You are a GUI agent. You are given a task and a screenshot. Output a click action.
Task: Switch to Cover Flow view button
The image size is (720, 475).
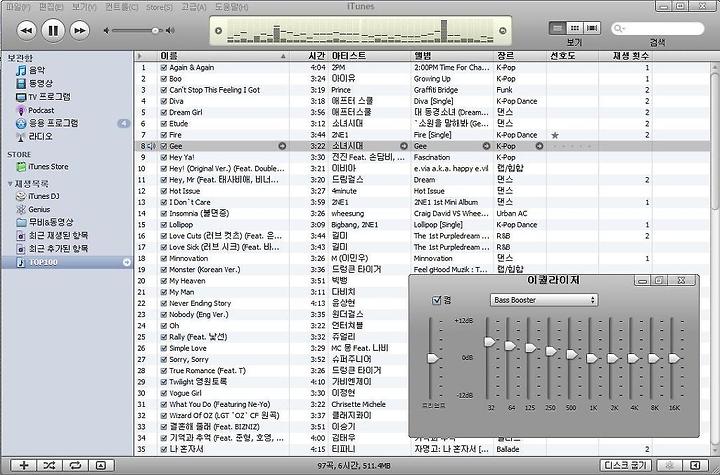(592, 28)
